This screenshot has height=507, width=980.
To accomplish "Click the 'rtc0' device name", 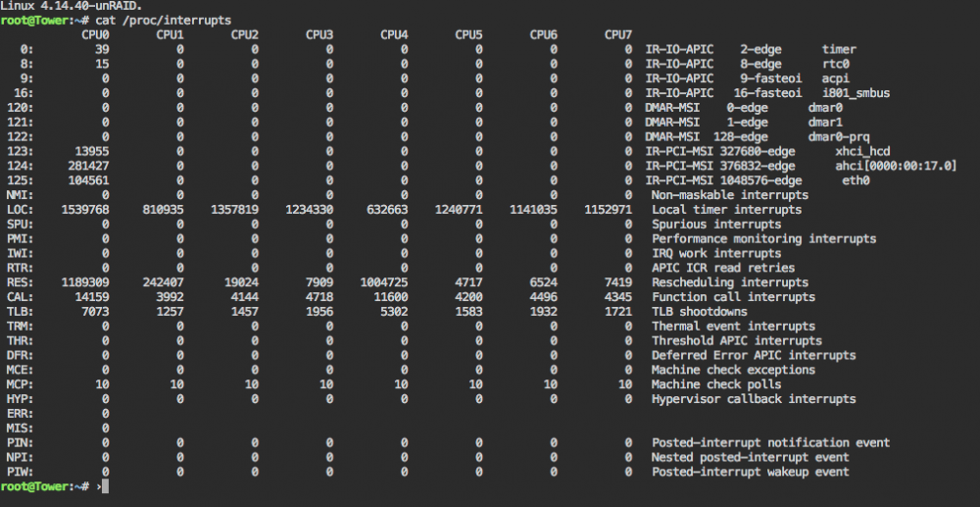I will click(836, 64).
